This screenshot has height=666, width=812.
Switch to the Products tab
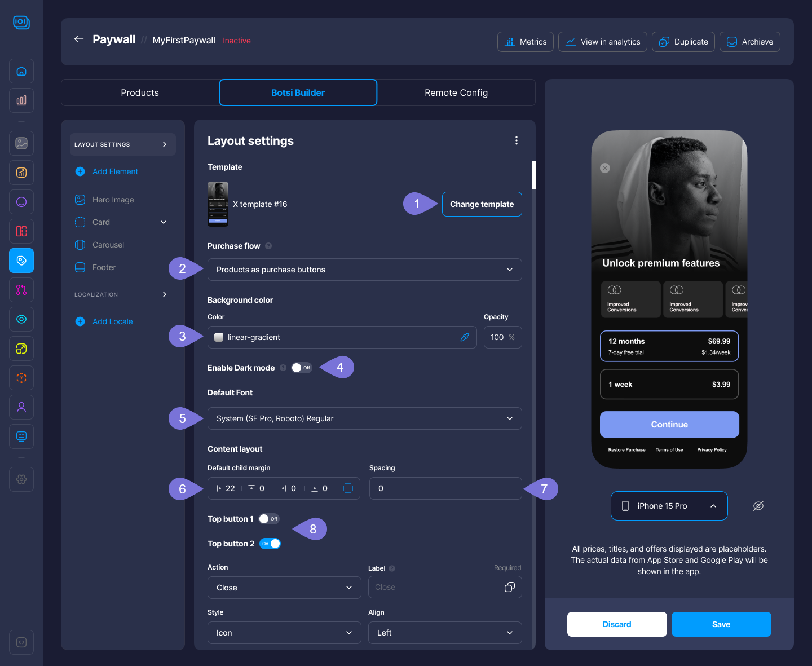pyautogui.click(x=140, y=92)
